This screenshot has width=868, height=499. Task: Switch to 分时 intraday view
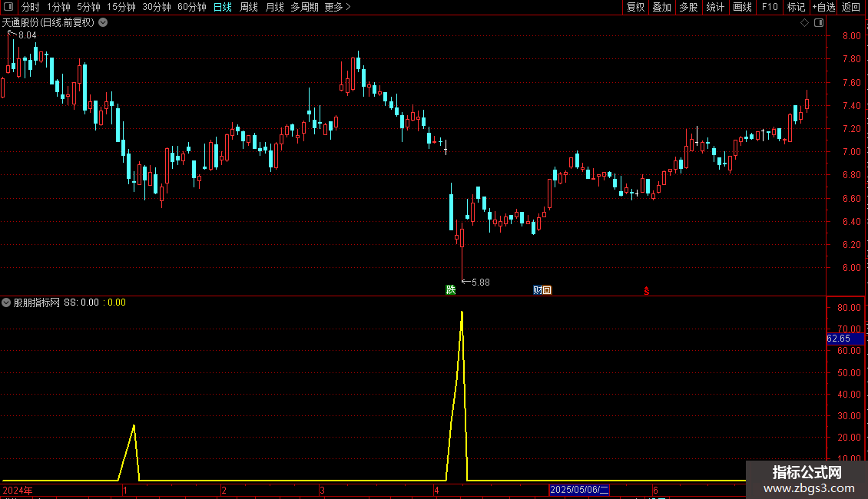pyautogui.click(x=31, y=7)
